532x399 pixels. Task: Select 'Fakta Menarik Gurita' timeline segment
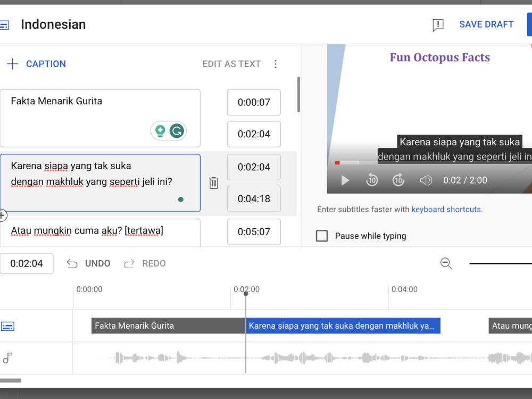pos(168,326)
